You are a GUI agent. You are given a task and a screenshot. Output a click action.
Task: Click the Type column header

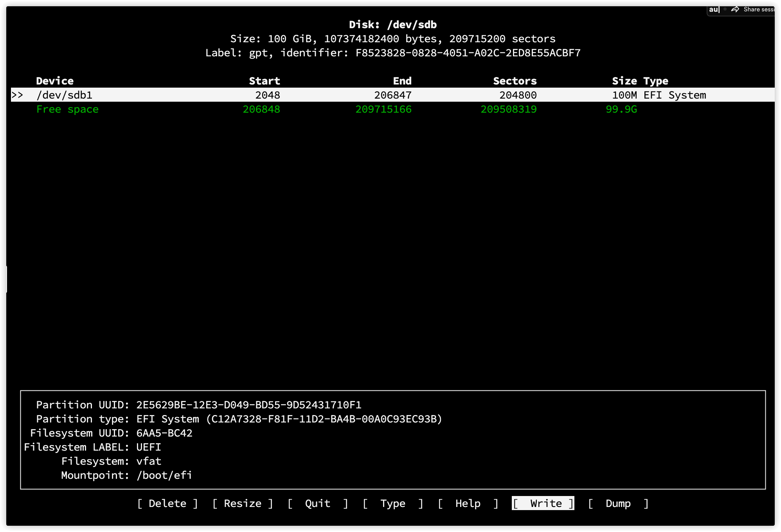pyautogui.click(x=656, y=81)
